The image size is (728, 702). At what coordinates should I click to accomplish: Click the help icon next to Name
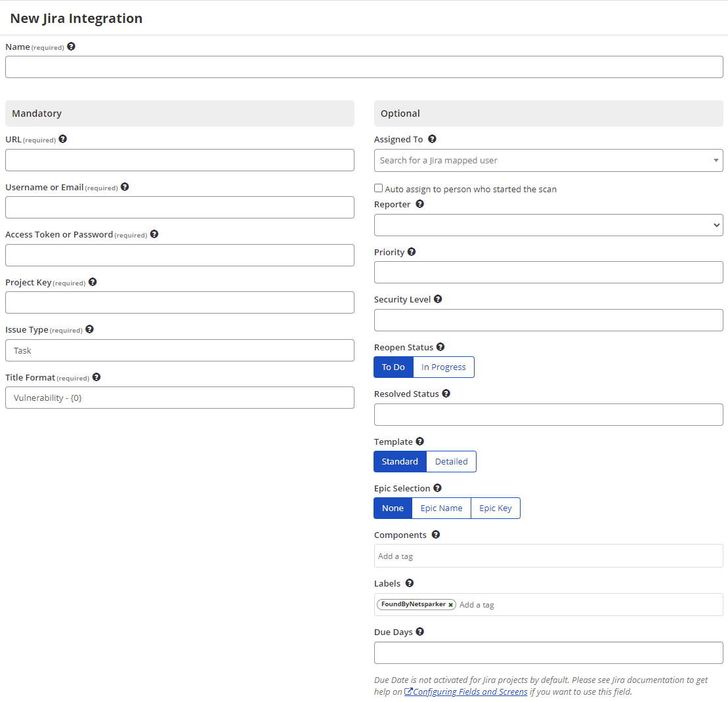click(x=71, y=47)
